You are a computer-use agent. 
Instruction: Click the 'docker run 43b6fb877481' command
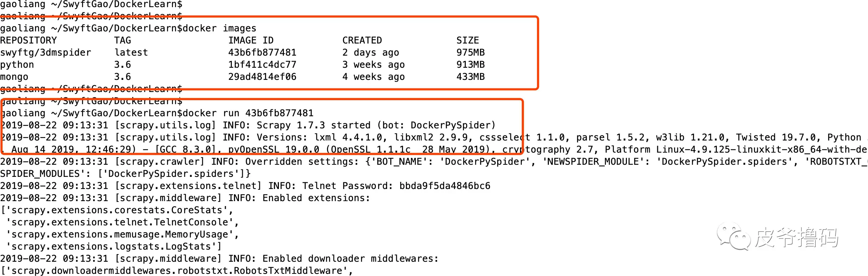(x=248, y=113)
